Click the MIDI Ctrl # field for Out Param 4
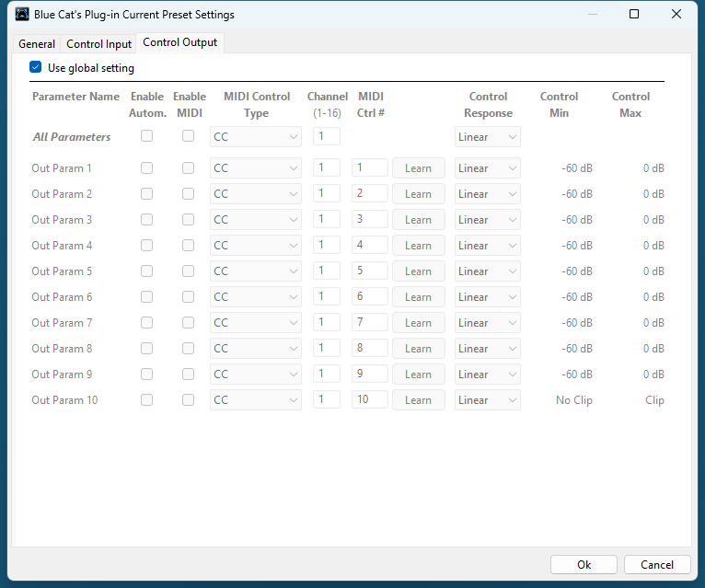 [369, 246]
